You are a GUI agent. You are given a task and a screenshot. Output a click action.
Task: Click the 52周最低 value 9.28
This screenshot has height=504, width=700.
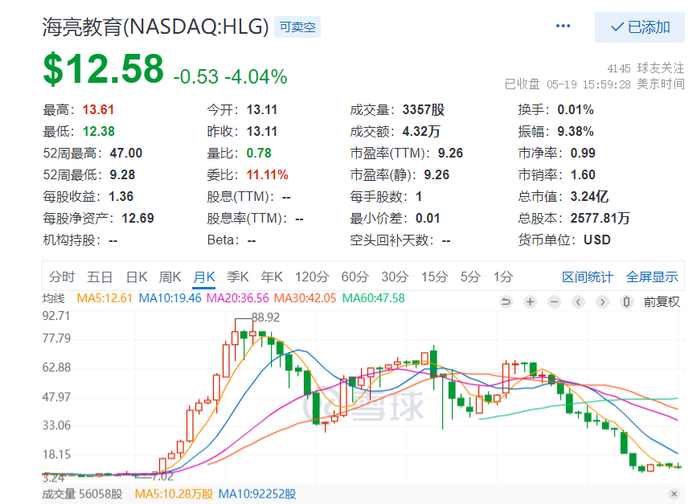(122, 175)
